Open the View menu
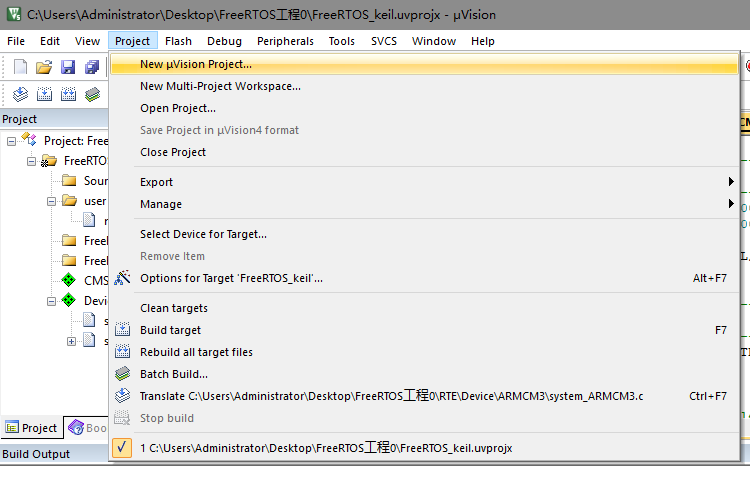The height and width of the screenshot is (488, 750). (88, 41)
